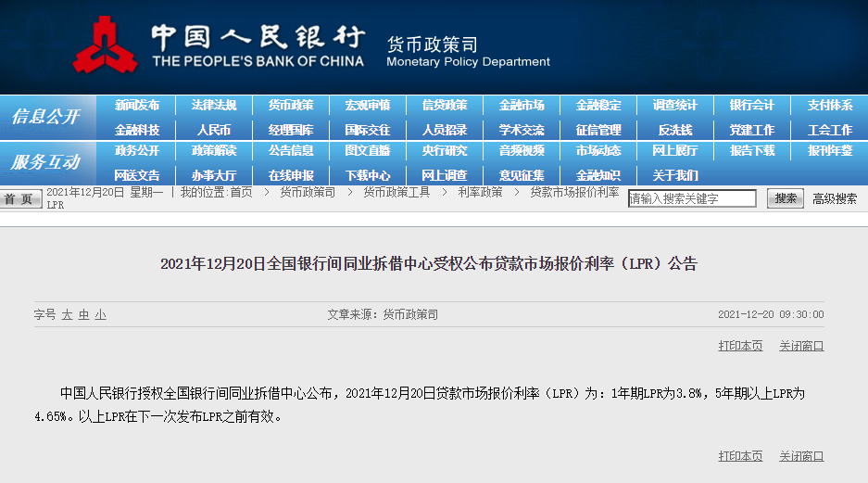This screenshot has width=868, height=483.
Task: Set font size to 小
Action: tap(100, 314)
